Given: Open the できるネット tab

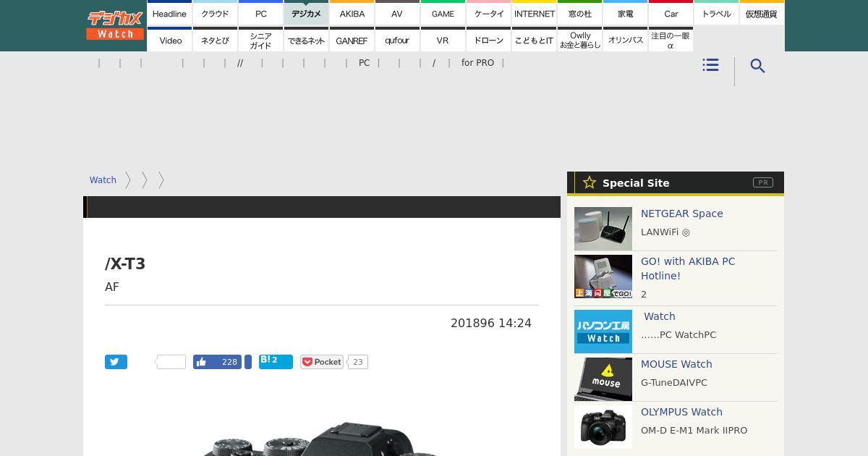Looking at the screenshot, I should pos(306,40).
